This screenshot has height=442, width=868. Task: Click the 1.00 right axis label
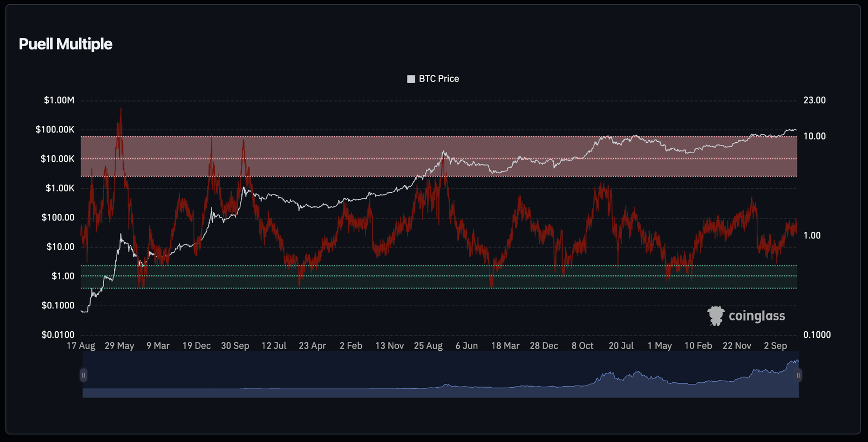[x=812, y=236]
